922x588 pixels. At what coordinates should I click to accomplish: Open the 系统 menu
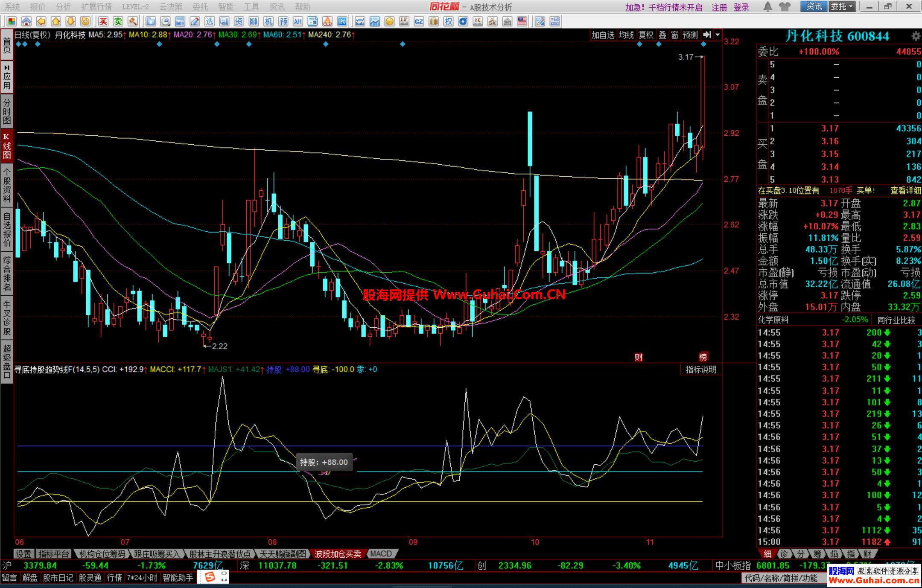point(12,7)
